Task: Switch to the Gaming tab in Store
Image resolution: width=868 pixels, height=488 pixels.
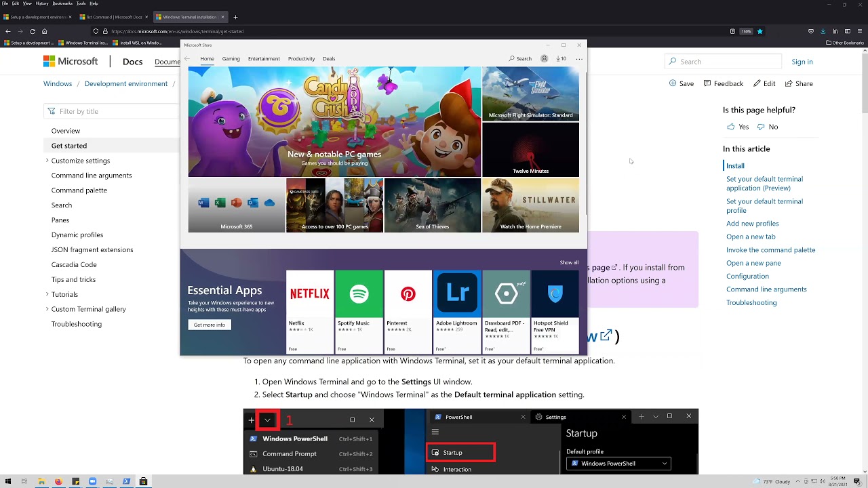Action: coord(231,58)
